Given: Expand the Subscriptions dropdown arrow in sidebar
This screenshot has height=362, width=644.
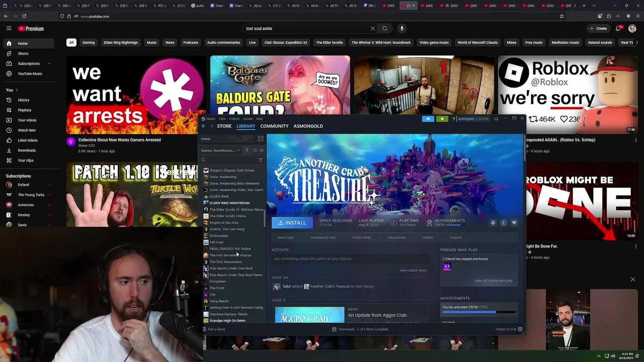Looking at the screenshot, I should coord(49,64).
